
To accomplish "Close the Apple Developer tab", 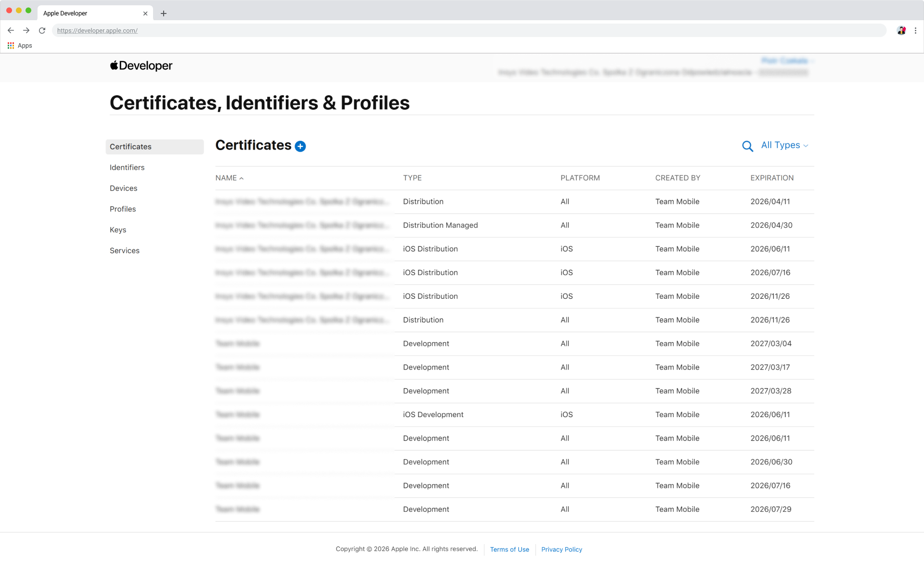I will tap(145, 13).
